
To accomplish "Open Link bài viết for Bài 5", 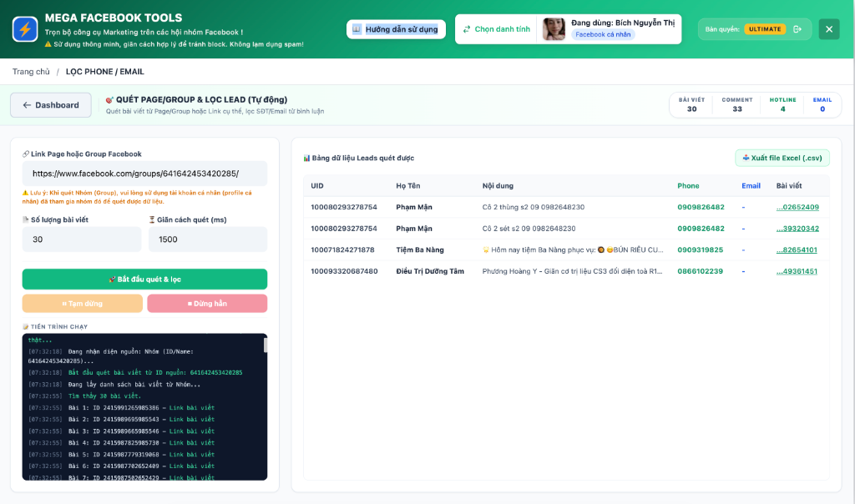I will coord(192,455).
